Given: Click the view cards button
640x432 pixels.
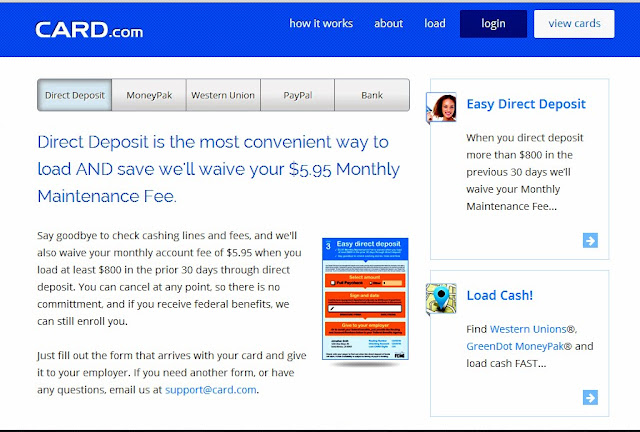Looking at the screenshot, I should [574, 24].
